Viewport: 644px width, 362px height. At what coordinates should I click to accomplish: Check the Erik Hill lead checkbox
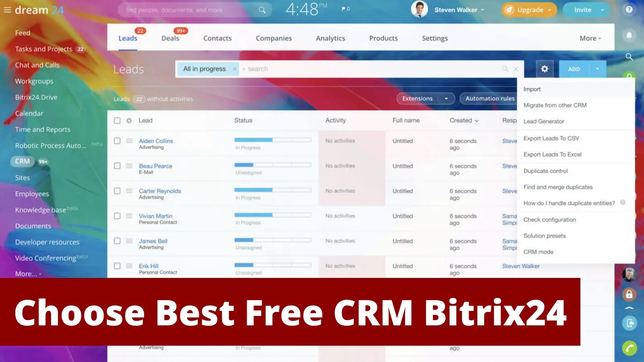pos(117,266)
